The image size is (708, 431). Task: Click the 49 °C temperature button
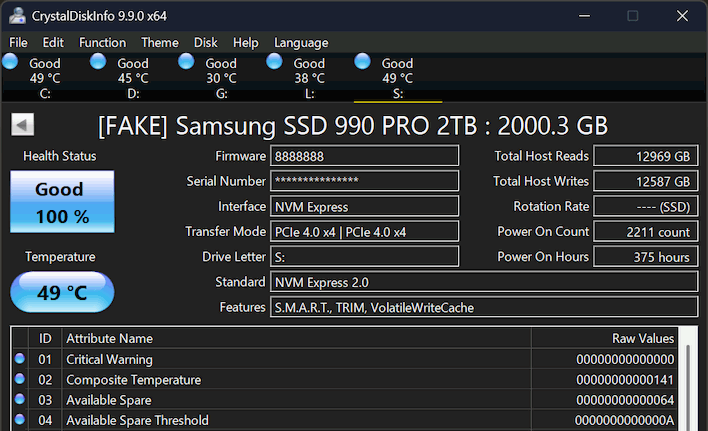pos(62,292)
